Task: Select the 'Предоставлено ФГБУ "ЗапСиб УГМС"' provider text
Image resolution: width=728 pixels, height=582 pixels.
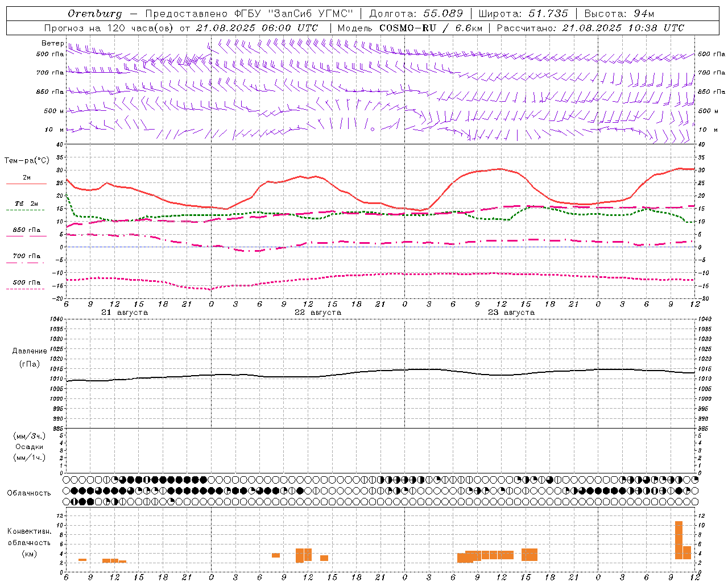Action: [x=249, y=14]
